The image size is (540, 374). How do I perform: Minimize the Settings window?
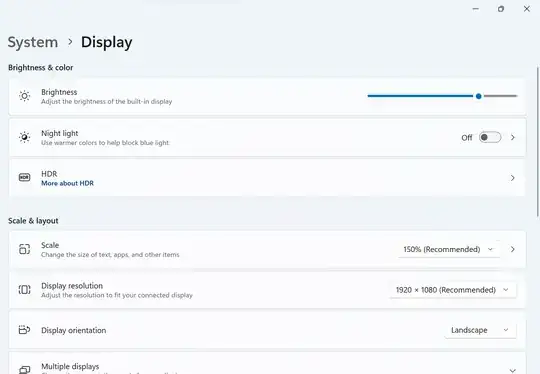[x=476, y=9]
